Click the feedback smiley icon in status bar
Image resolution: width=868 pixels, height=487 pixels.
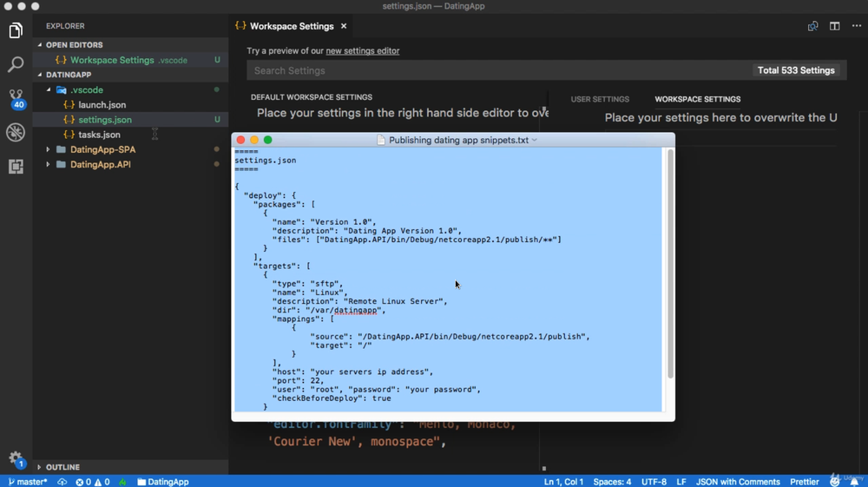(x=835, y=482)
